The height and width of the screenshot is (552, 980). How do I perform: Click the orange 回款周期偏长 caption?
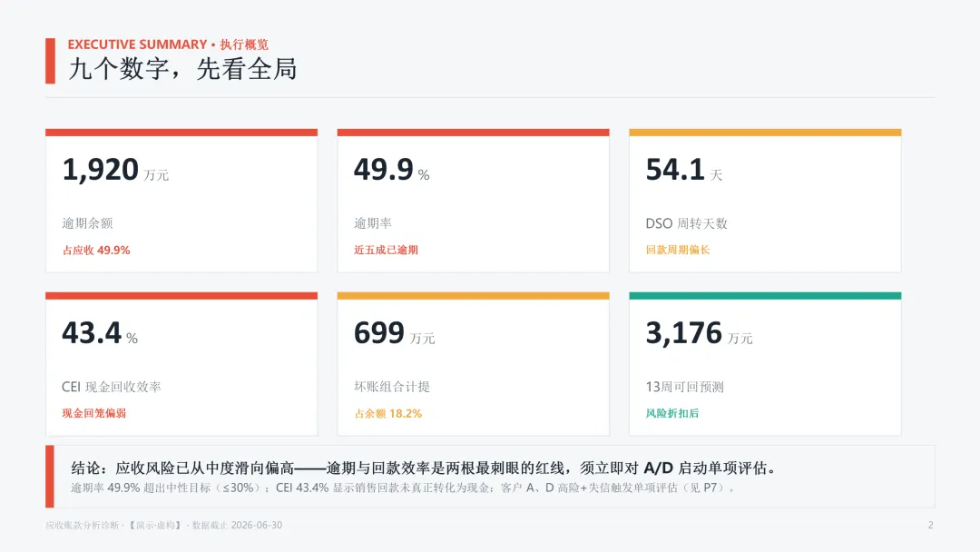coord(678,250)
